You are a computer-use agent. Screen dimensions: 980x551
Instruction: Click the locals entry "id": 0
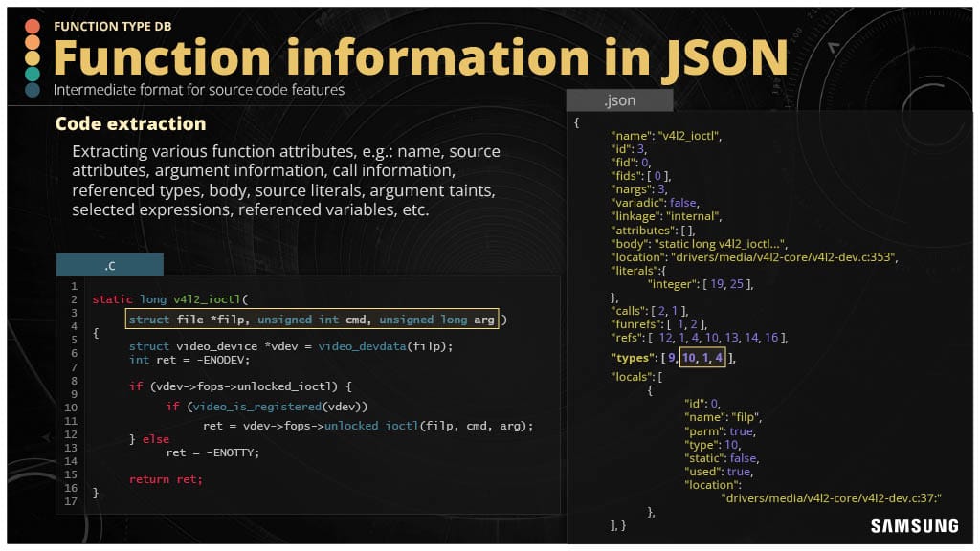pos(702,404)
